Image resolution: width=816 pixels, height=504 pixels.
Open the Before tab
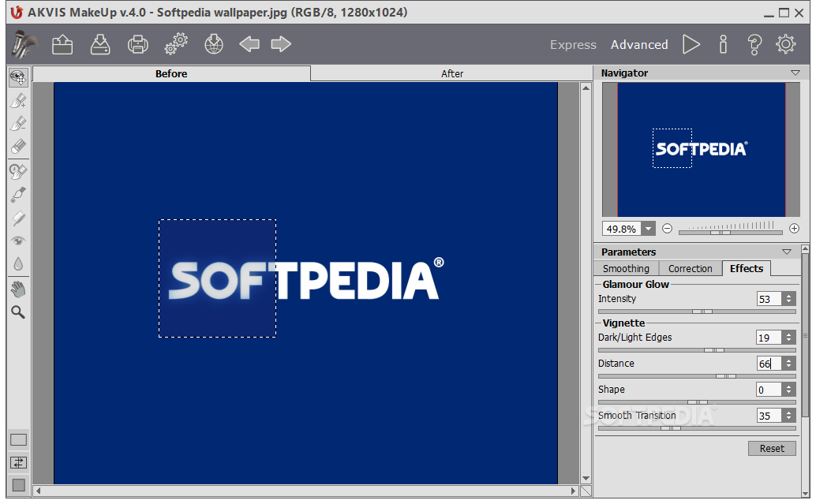point(171,73)
